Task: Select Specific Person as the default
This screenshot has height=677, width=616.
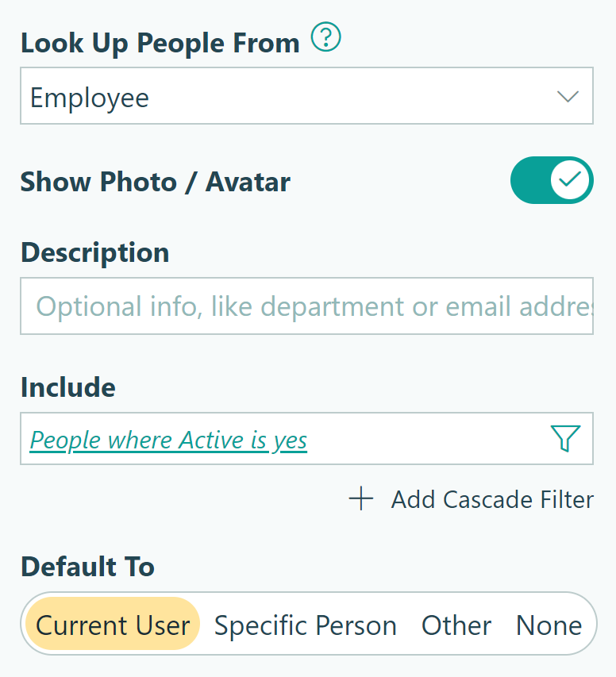Action: [306, 625]
